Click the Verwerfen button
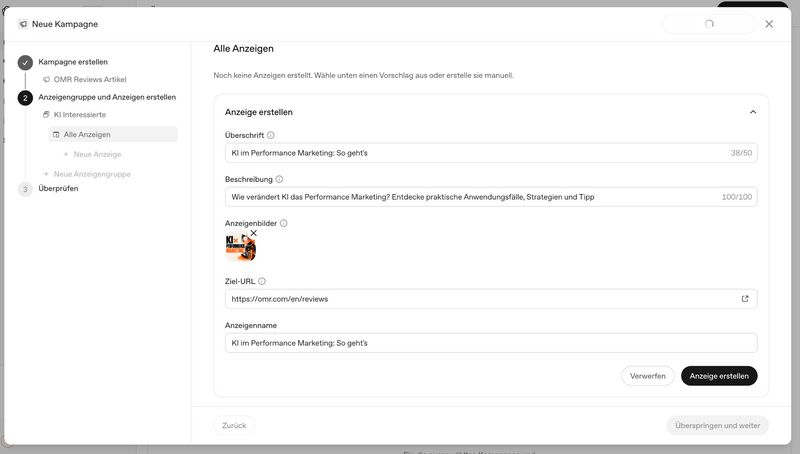The width and height of the screenshot is (800, 454). [x=647, y=376]
